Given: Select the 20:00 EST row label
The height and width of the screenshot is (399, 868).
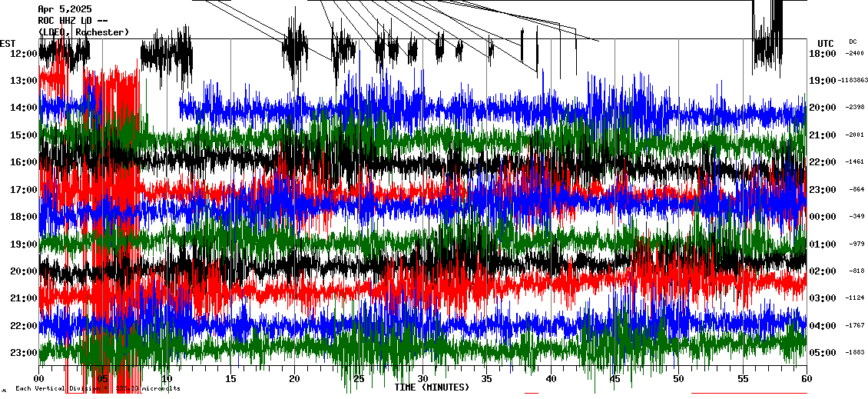Looking at the screenshot, I should (25, 271).
